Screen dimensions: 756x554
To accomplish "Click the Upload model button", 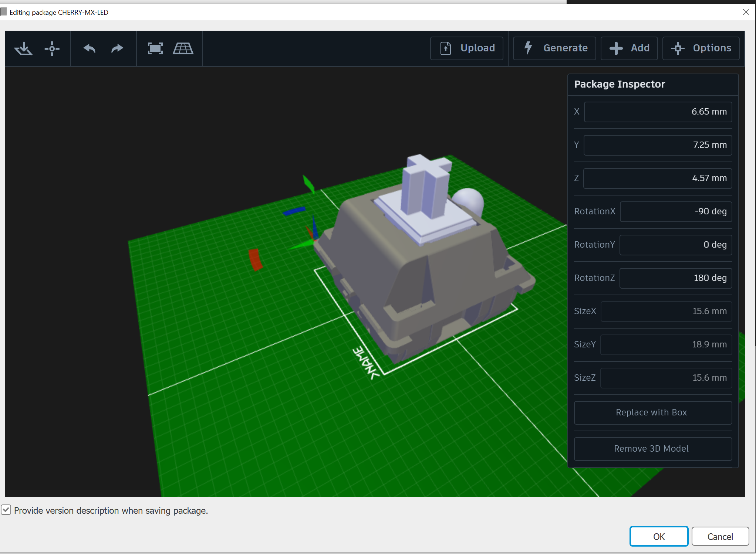I will click(467, 48).
